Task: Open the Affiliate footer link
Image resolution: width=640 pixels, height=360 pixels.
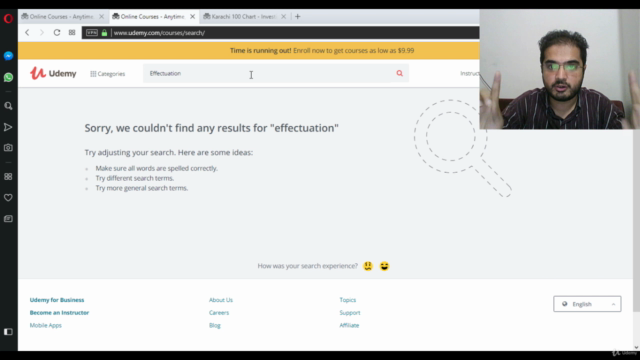Action: pyautogui.click(x=349, y=325)
